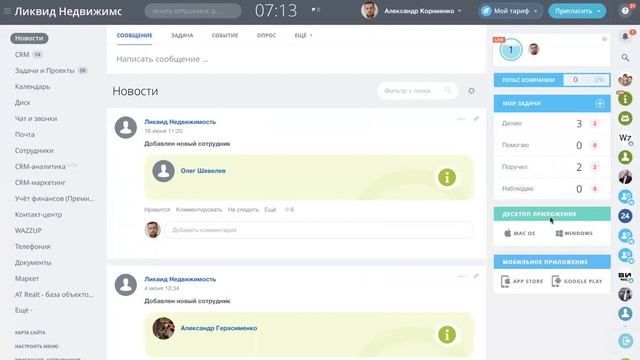This screenshot has height=360, width=640.
Task: Open the round 24 icon in contact bar
Action: [625, 216]
